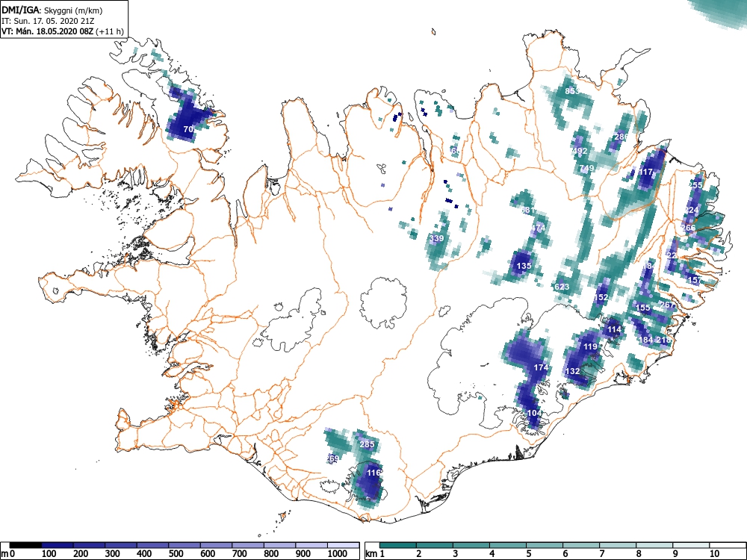Click the '70' visibility value in the Westfjords
This screenshot has height=560, width=747.
click(188, 129)
